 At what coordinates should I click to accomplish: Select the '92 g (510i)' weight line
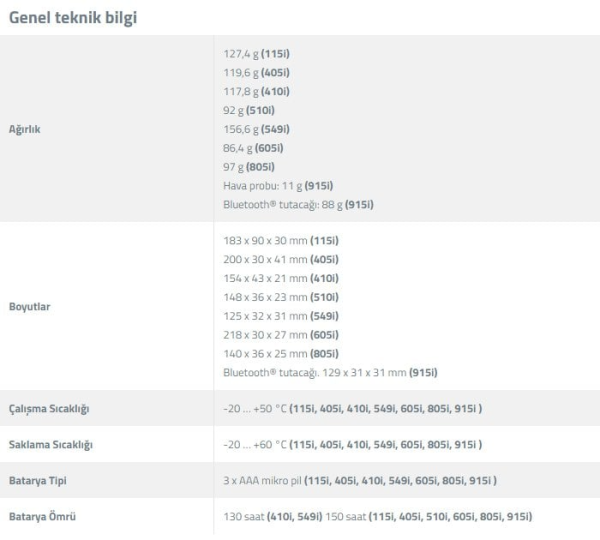(x=249, y=110)
